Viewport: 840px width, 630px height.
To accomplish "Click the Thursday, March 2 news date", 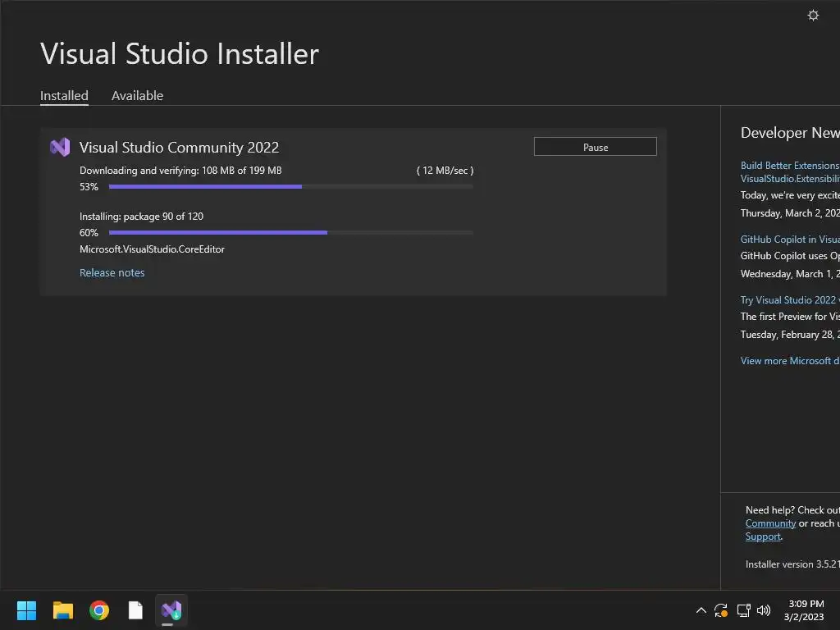I will tap(790, 213).
